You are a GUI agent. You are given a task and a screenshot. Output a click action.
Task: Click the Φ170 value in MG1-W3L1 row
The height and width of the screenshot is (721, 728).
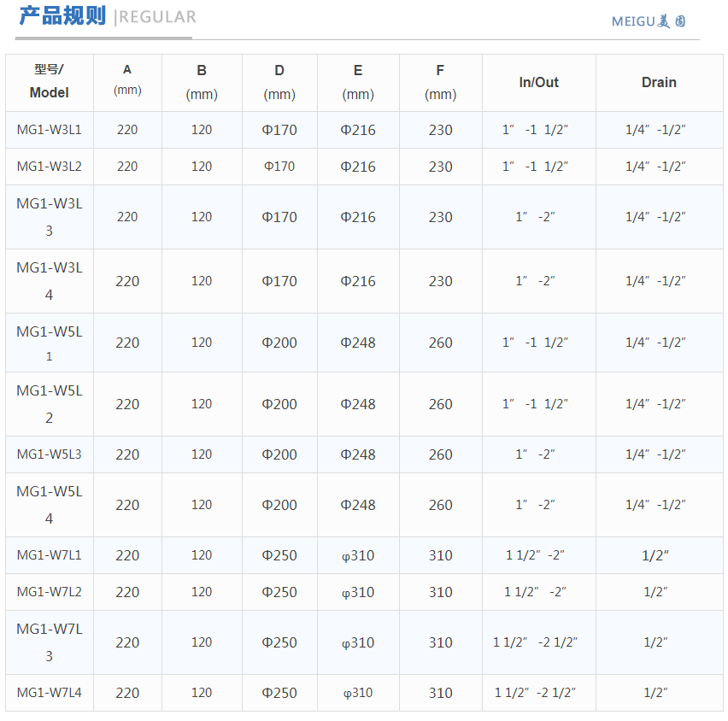(x=279, y=130)
